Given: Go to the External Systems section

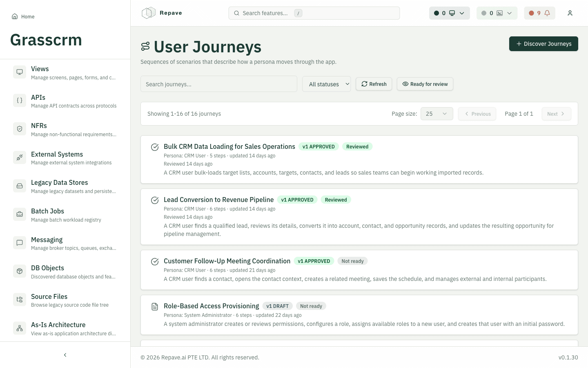Looking at the screenshot, I should click(65, 157).
